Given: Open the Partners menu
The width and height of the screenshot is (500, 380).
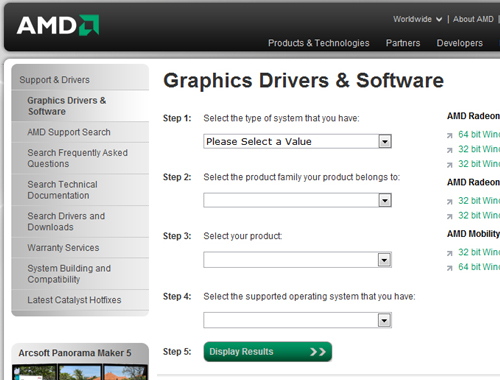Looking at the screenshot, I should [x=403, y=43].
